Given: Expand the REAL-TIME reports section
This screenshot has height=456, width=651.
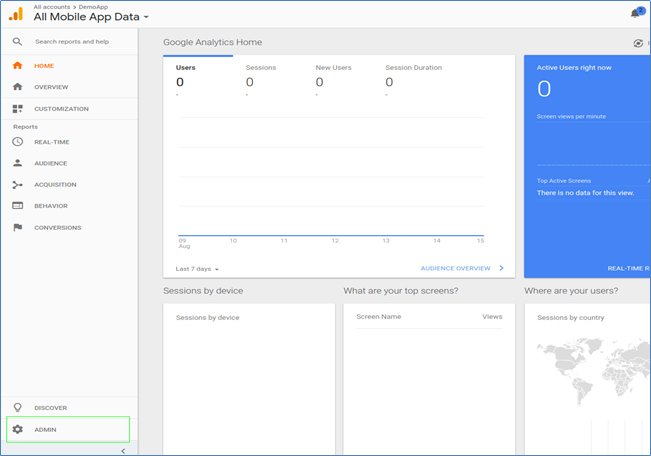Looking at the screenshot, I should (x=69, y=142).
